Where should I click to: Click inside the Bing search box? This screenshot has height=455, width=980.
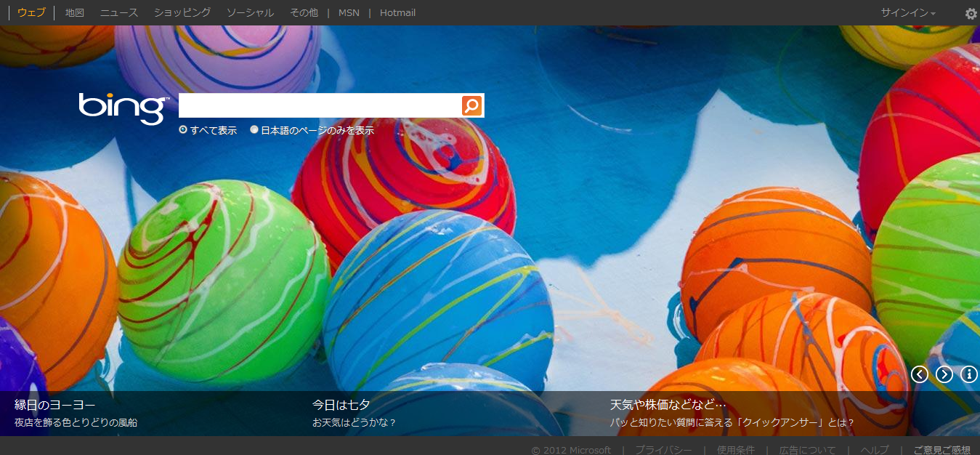click(320, 105)
